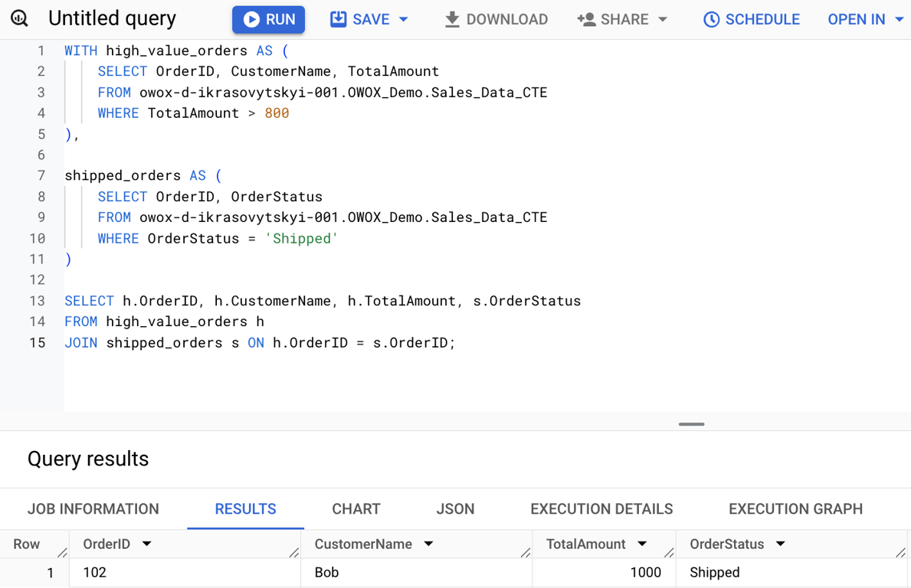Open the OrderID column menu arrow
The image size is (911, 588).
coord(146,544)
